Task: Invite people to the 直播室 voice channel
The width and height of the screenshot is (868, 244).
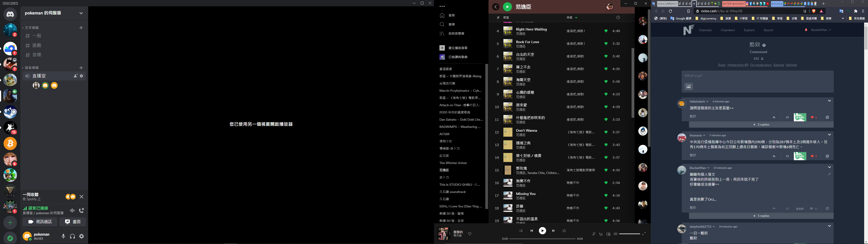Action: pyautogui.click(x=75, y=76)
